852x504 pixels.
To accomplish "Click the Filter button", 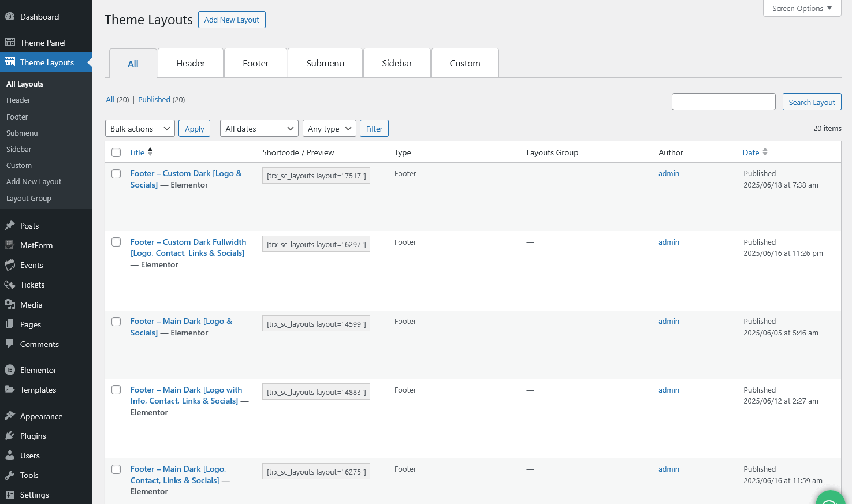I will click(374, 128).
